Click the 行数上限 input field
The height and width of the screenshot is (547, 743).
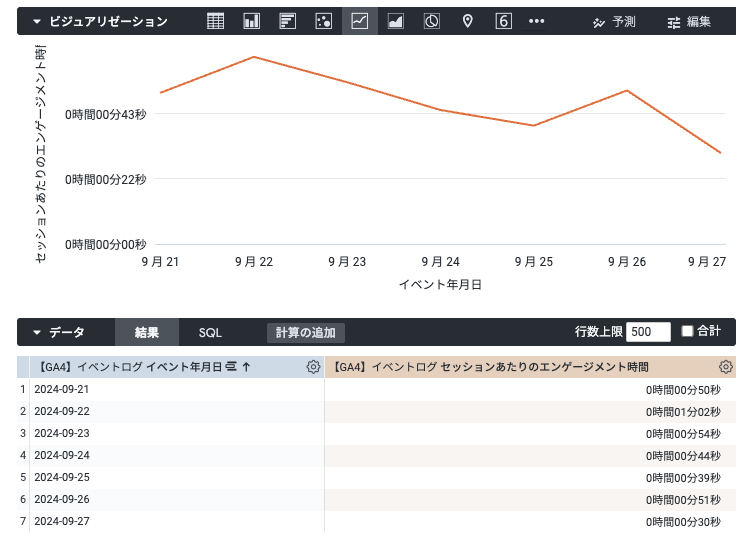648,332
